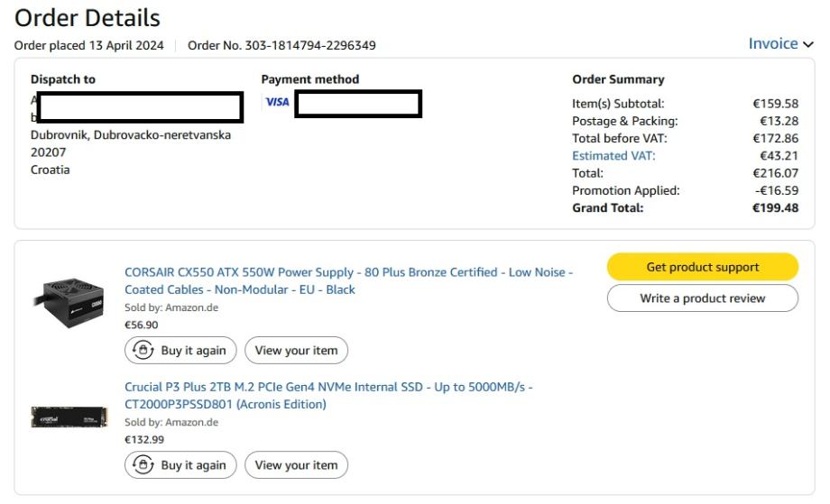Expand the Invoice dropdown

(x=780, y=44)
